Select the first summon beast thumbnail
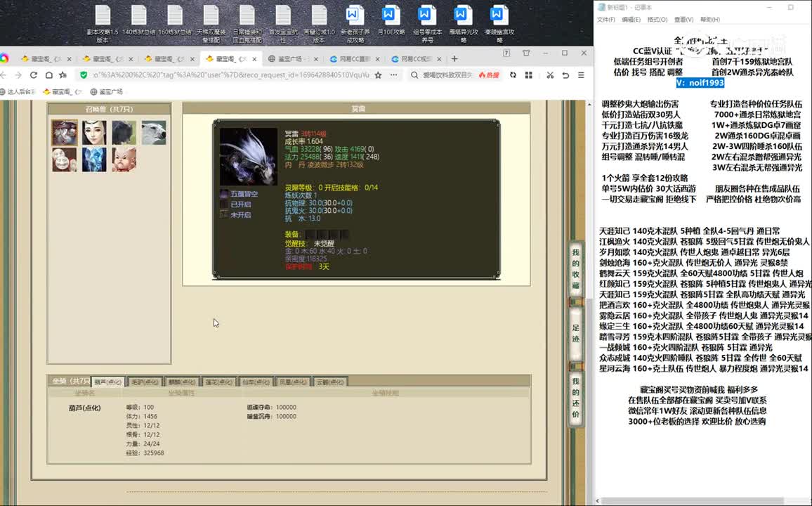 pos(64,133)
